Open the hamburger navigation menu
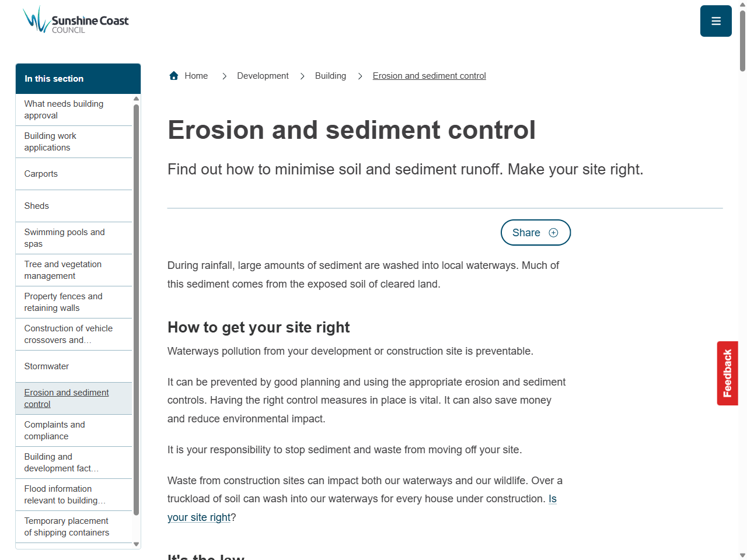Viewport: 747px width, 560px height. tap(715, 20)
